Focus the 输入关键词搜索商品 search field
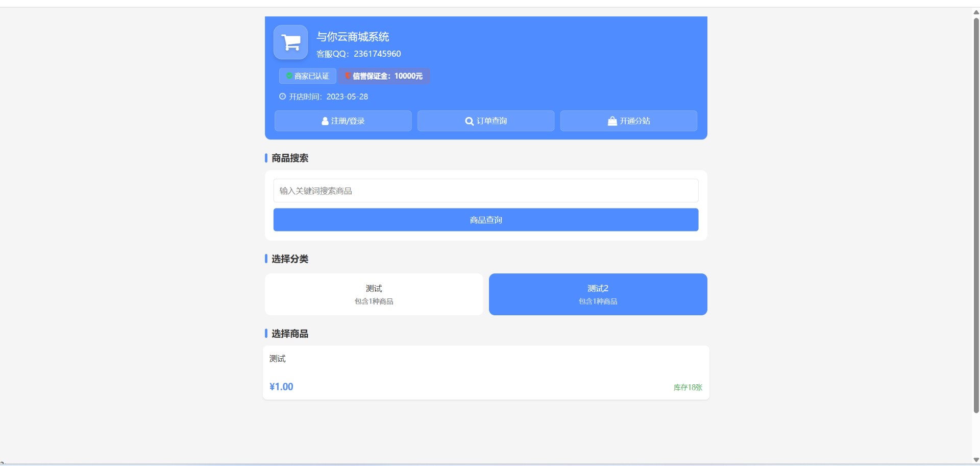This screenshot has height=466, width=980. (486, 191)
